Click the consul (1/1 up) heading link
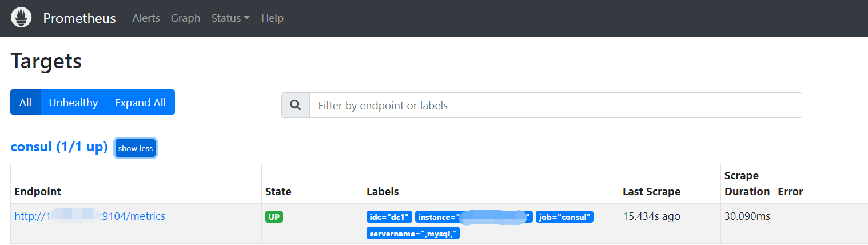This screenshot has height=245, width=868. pos(59,147)
